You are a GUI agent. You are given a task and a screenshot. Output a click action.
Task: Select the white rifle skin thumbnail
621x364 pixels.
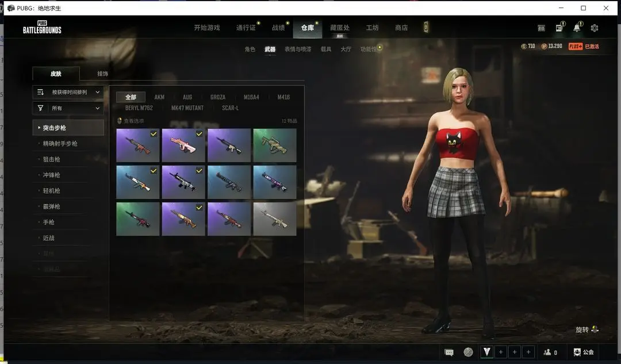[x=275, y=219]
